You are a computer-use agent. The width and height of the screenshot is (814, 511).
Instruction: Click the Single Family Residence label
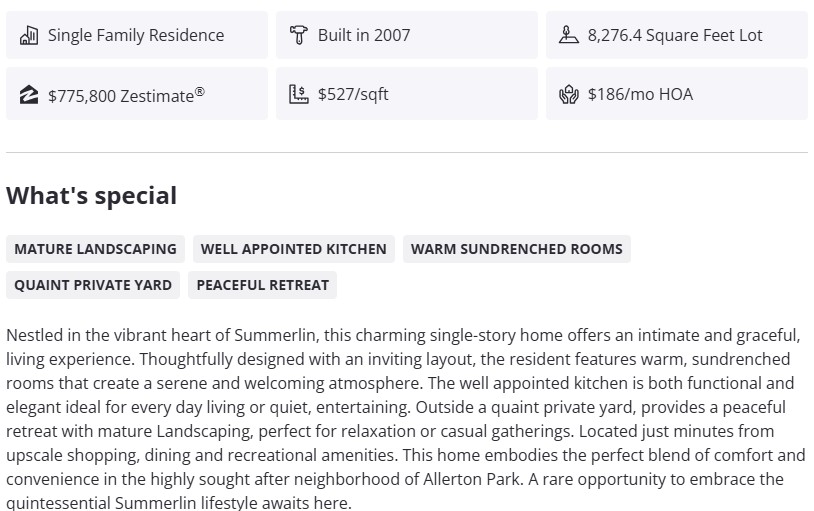pos(136,36)
